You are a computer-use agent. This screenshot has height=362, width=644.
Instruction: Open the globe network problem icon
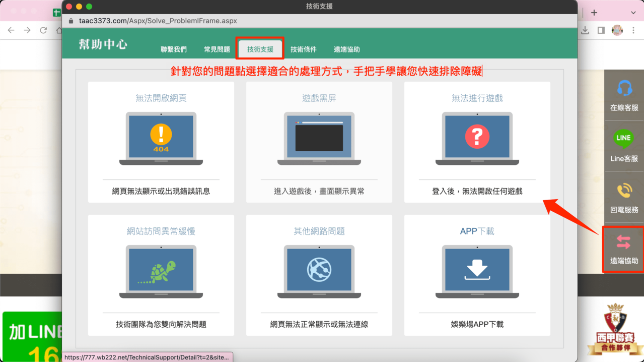[319, 271]
